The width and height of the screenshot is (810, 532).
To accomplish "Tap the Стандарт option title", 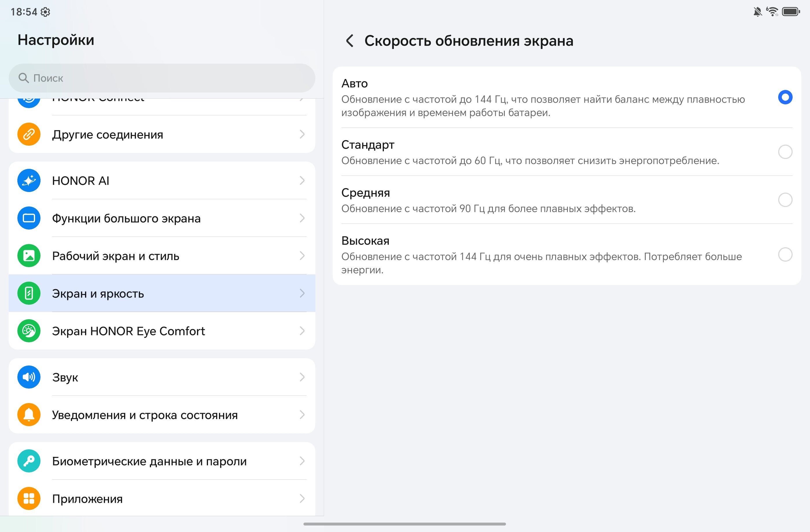I will click(x=368, y=145).
